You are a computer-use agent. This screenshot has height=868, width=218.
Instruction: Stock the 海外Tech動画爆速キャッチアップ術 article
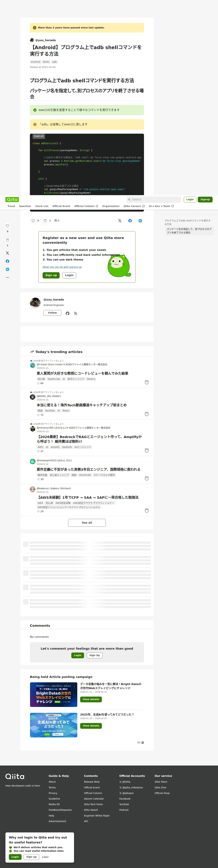click(147, 414)
